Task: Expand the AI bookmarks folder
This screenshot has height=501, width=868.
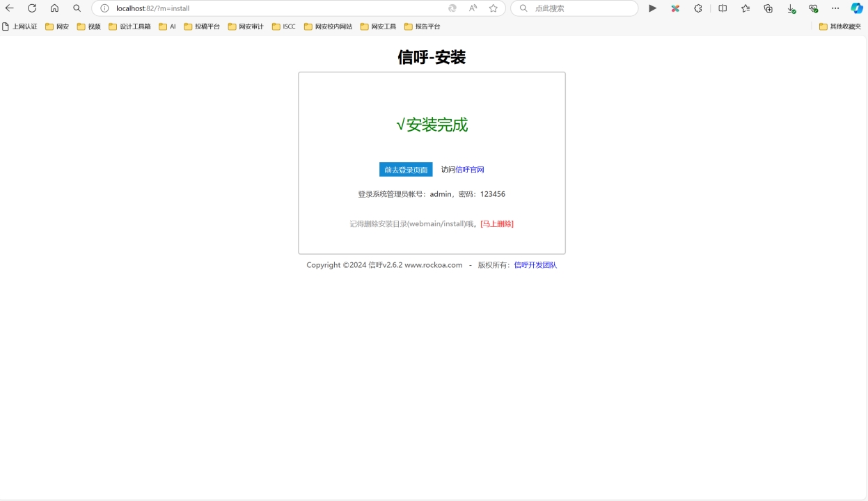Action: [168, 26]
